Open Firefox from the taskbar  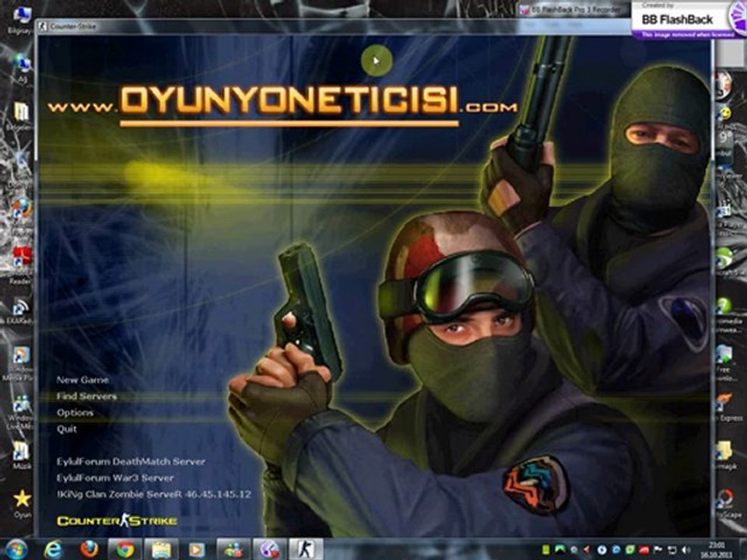pyautogui.click(x=89, y=550)
